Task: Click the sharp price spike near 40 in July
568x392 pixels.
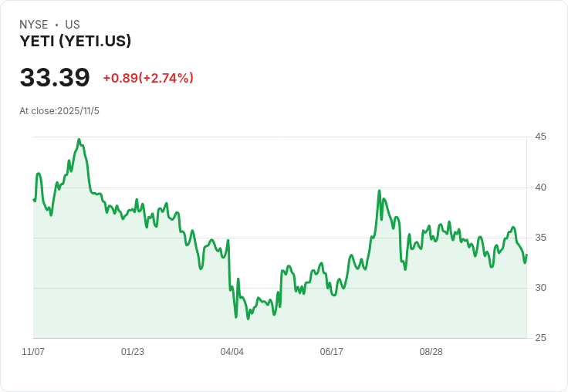Action: pos(379,190)
